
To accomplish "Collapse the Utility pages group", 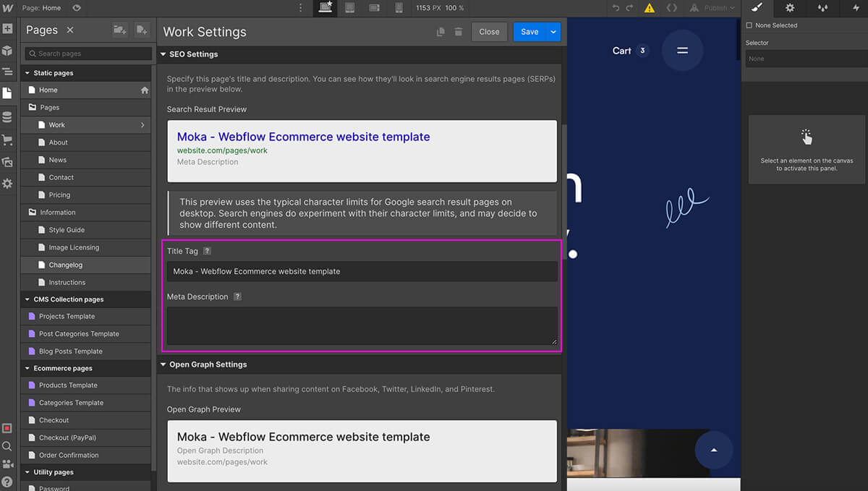I will (27, 472).
